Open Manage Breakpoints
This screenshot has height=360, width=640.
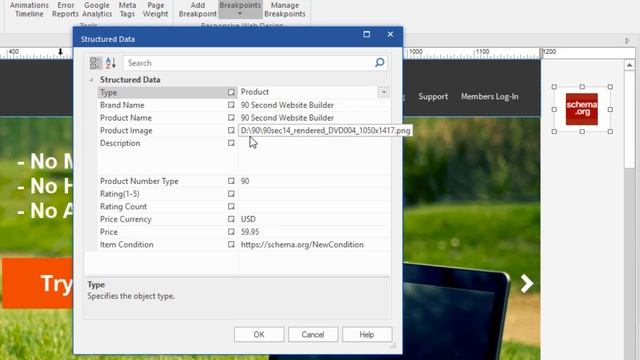coord(284,9)
